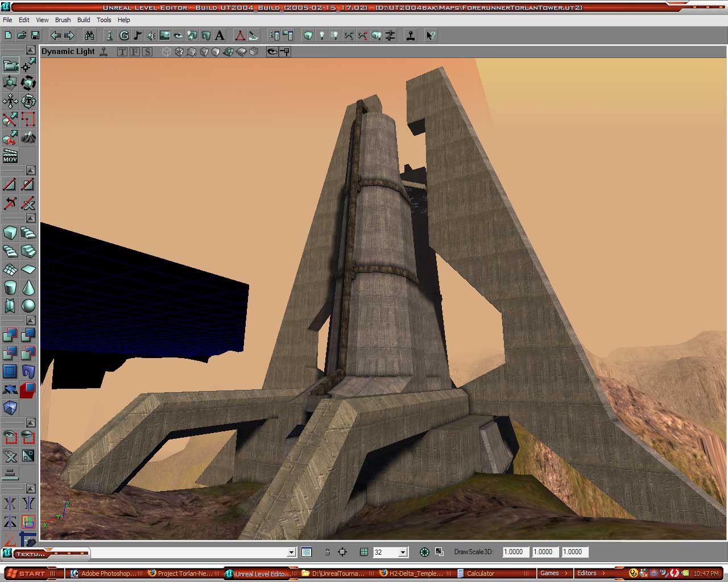The image size is (728, 582).
Task: Collapse the camera tools group arrow
Action: pos(31,50)
